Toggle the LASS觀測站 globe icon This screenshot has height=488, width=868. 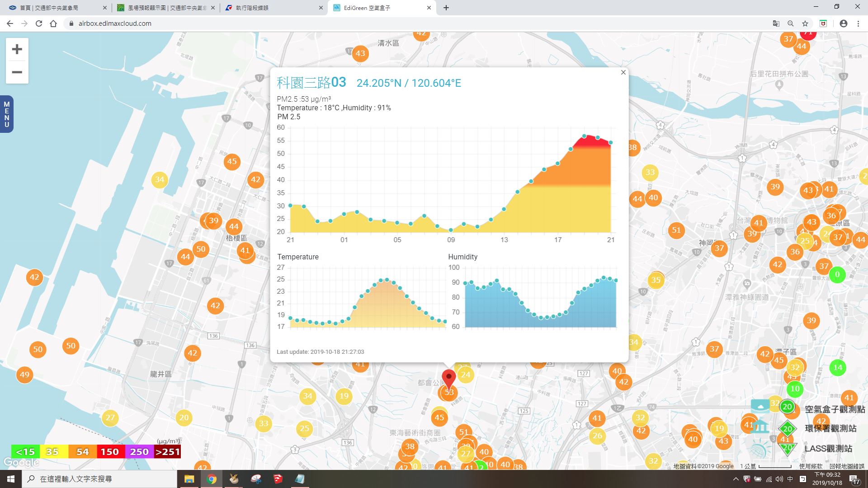[760, 450]
